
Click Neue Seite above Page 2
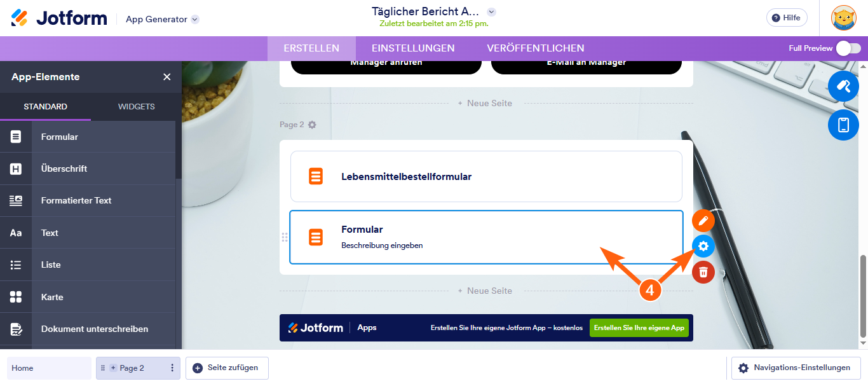(x=485, y=103)
